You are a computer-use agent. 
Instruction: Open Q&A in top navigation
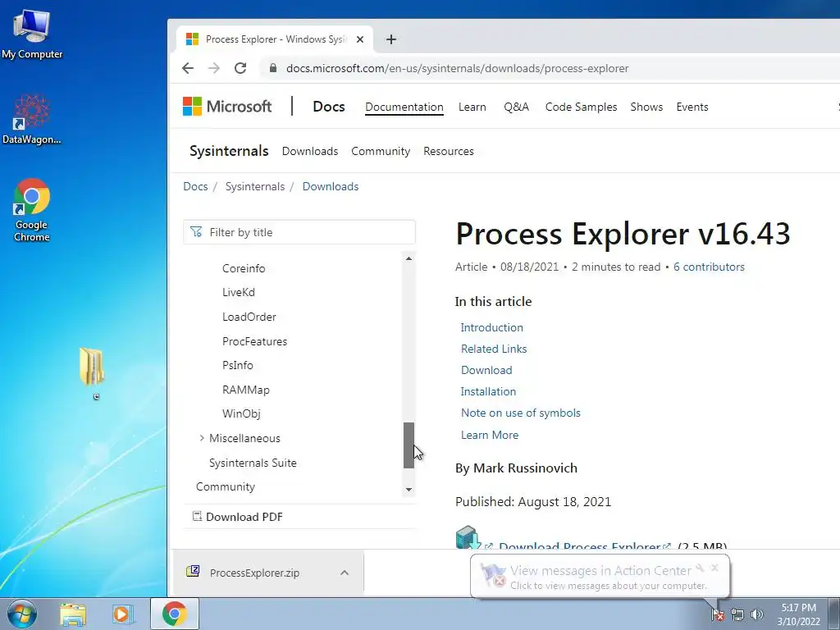[x=516, y=107]
